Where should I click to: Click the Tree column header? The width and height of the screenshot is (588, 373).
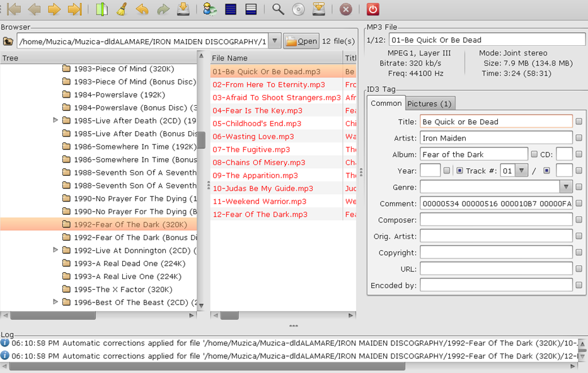[x=98, y=58]
